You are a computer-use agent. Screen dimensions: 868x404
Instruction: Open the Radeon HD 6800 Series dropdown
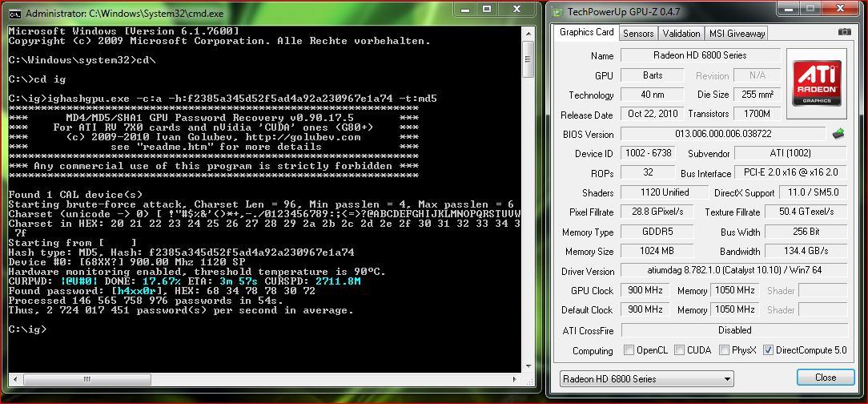(646, 379)
